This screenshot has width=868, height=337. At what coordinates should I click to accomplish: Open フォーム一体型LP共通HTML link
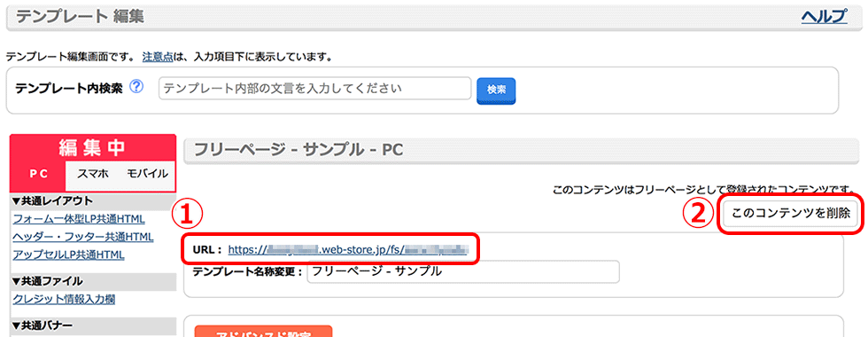pyautogui.click(x=79, y=218)
